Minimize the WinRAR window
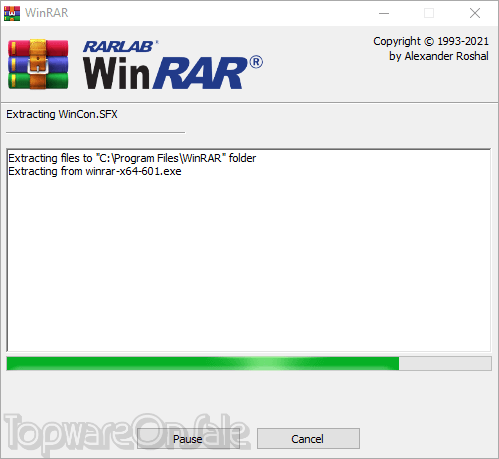 click(384, 13)
